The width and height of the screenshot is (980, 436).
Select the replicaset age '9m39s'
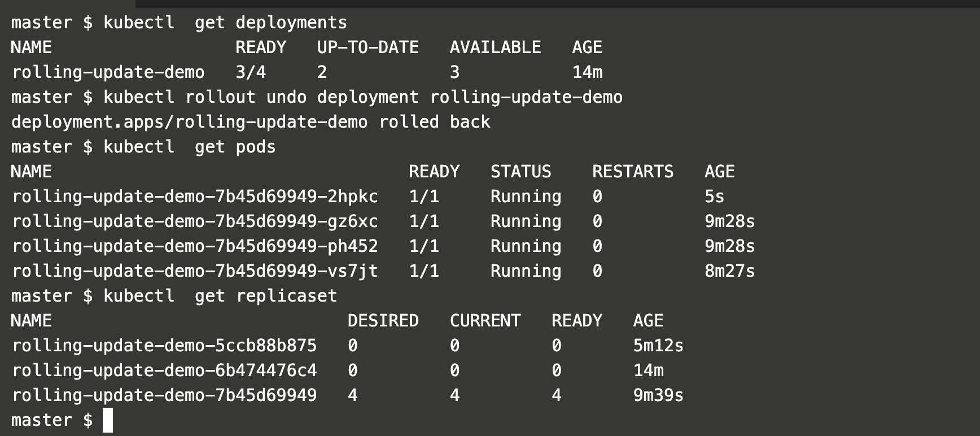coord(658,395)
